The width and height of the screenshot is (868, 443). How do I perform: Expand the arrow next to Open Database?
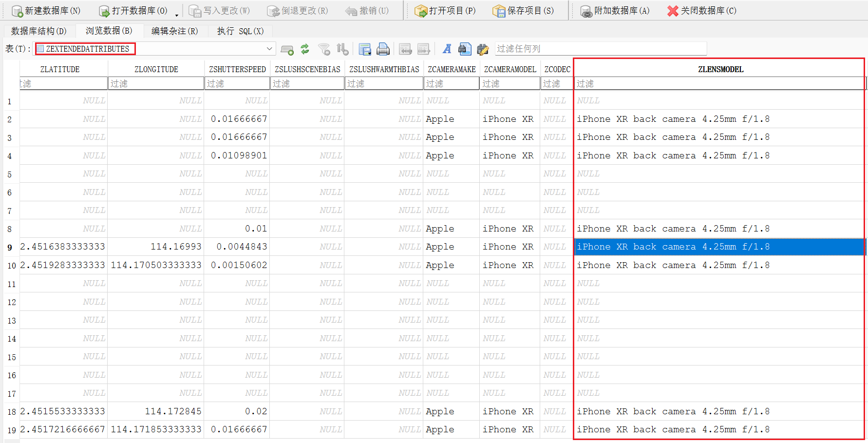pyautogui.click(x=177, y=15)
